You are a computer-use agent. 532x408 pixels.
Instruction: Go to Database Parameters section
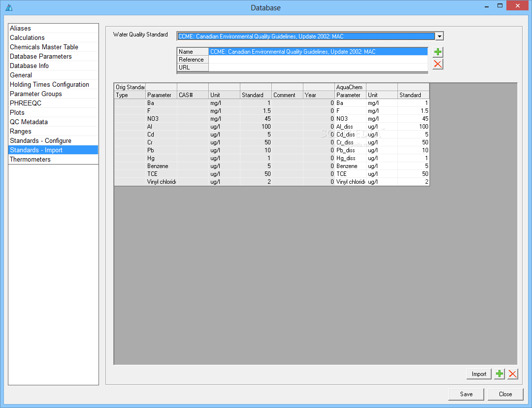(53, 56)
